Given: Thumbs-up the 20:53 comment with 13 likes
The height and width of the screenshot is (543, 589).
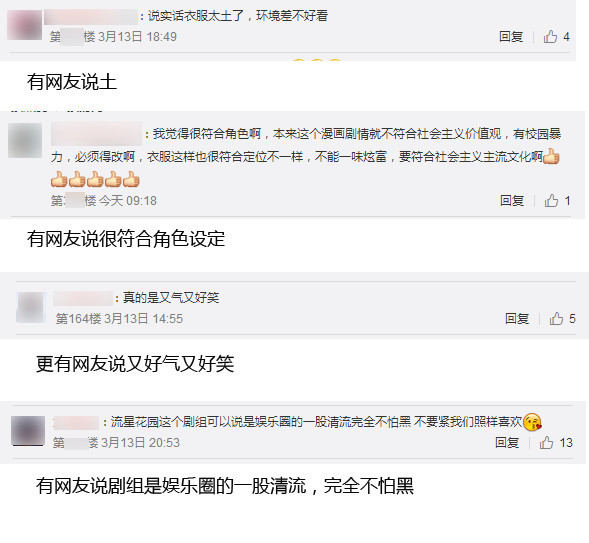Looking at the screenshot, I should pyautogui.click(x=547, y=443).
